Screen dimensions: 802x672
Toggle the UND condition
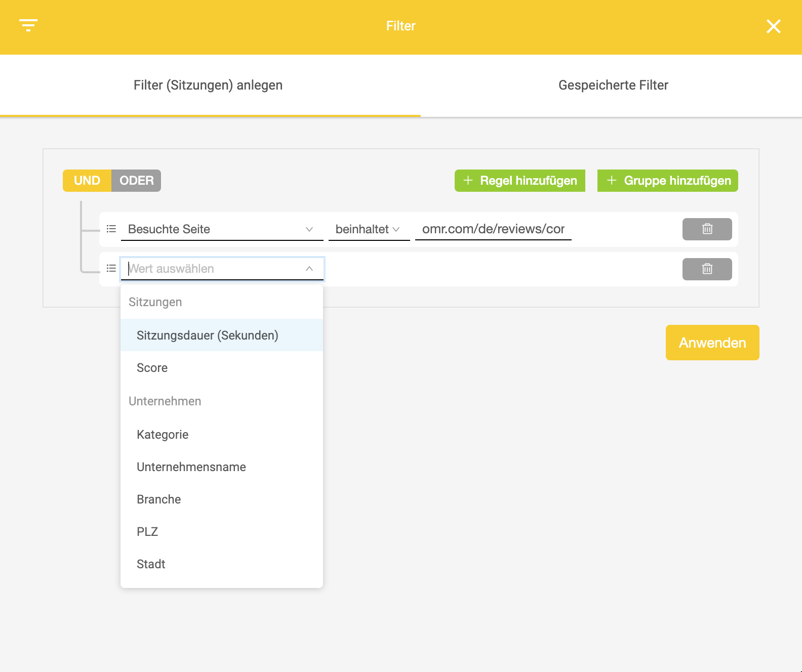click(x=87, y=181)
